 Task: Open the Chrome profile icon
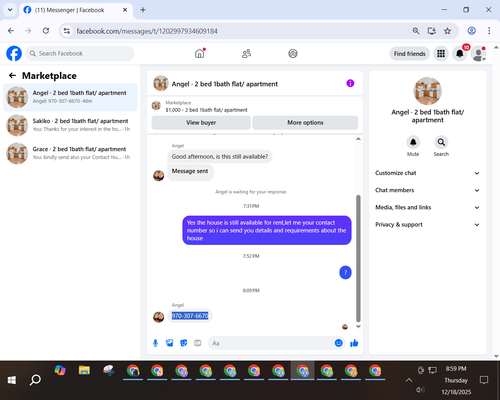471,31
